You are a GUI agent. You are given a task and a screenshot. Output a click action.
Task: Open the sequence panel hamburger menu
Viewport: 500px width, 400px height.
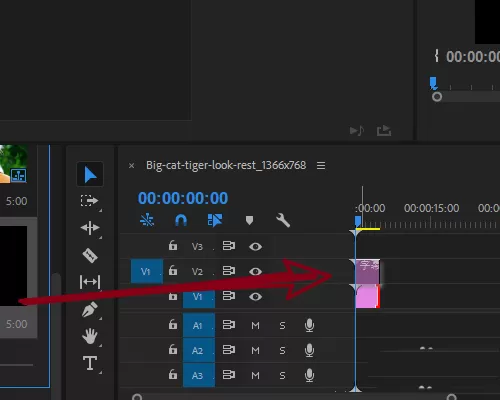(321, 166)
